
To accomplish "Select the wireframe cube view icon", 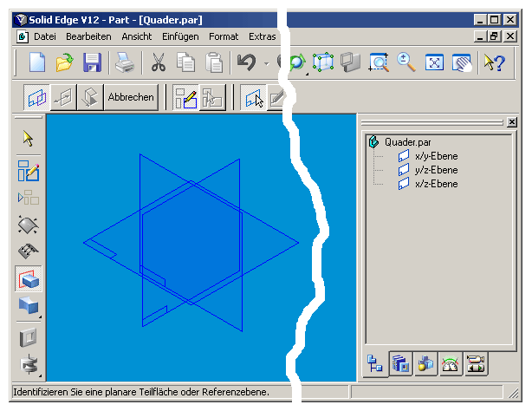I will tap(322, 62).
